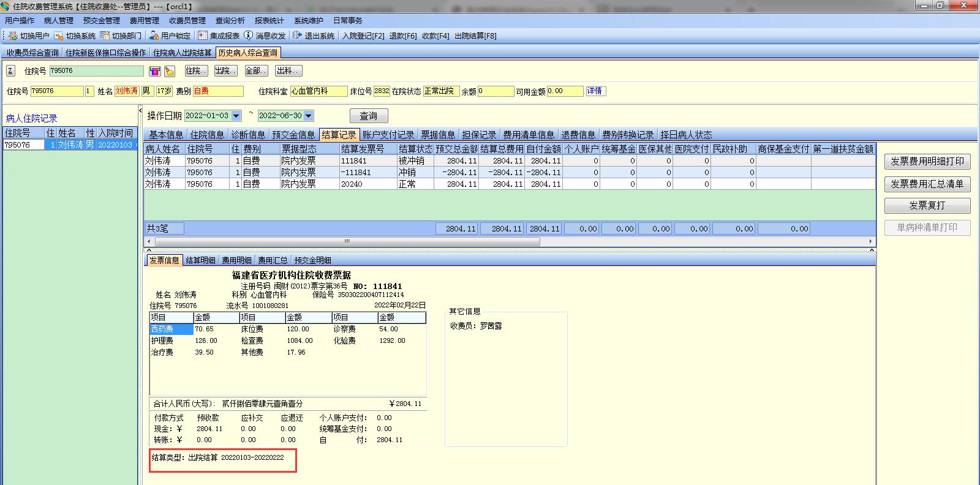Click the 查询 query button
The image size is (980, 485).
click(x=369, y=116)
